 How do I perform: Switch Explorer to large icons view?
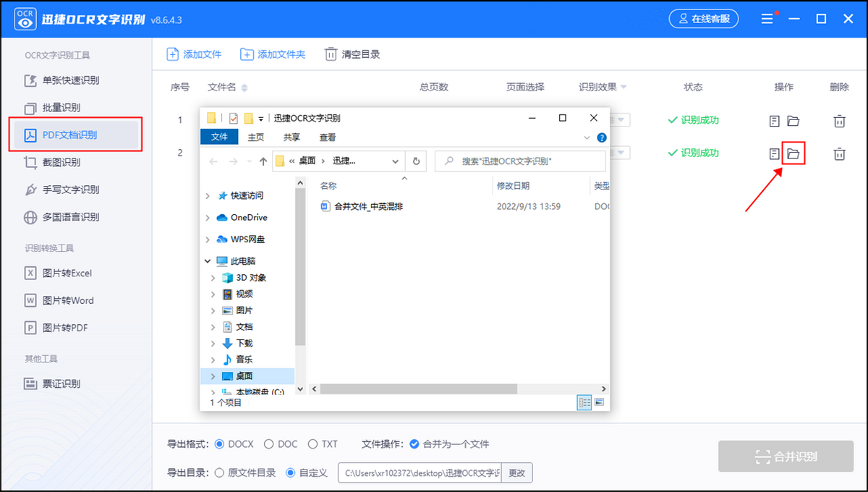point(599,402)
